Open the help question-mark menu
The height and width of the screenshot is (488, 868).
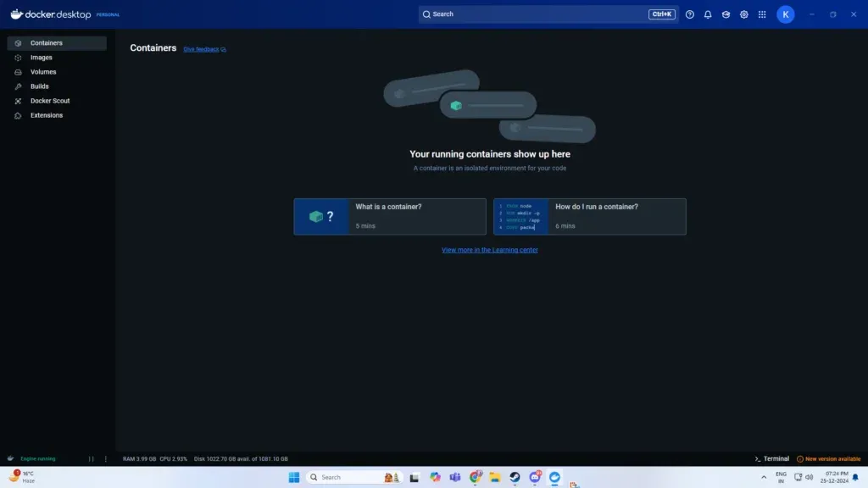point(689,14)
